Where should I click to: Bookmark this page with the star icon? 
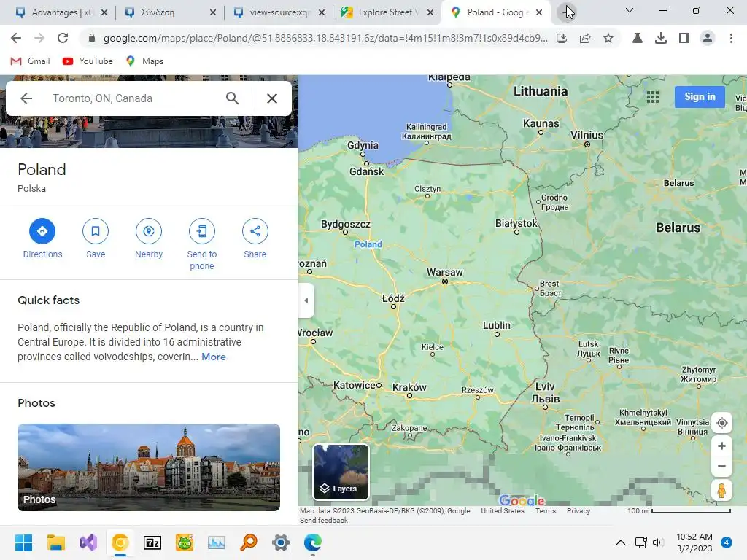click(x=608, y=38)
